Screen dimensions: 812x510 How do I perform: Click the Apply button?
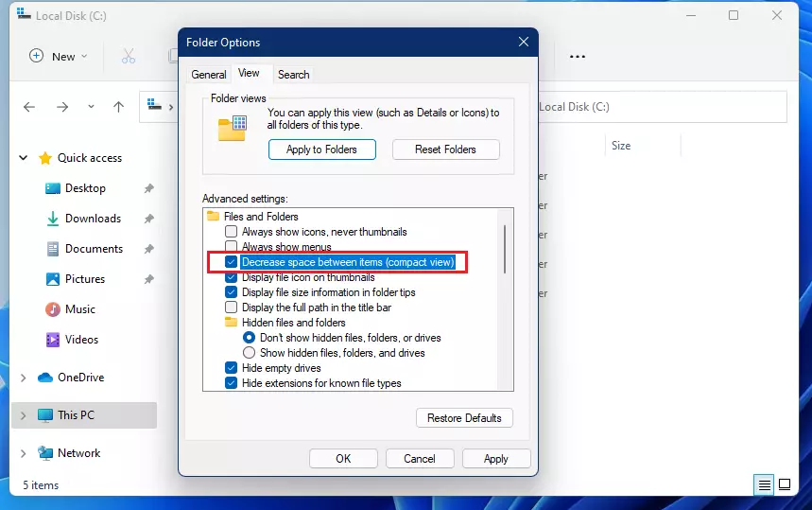click(x=496, y=459)
